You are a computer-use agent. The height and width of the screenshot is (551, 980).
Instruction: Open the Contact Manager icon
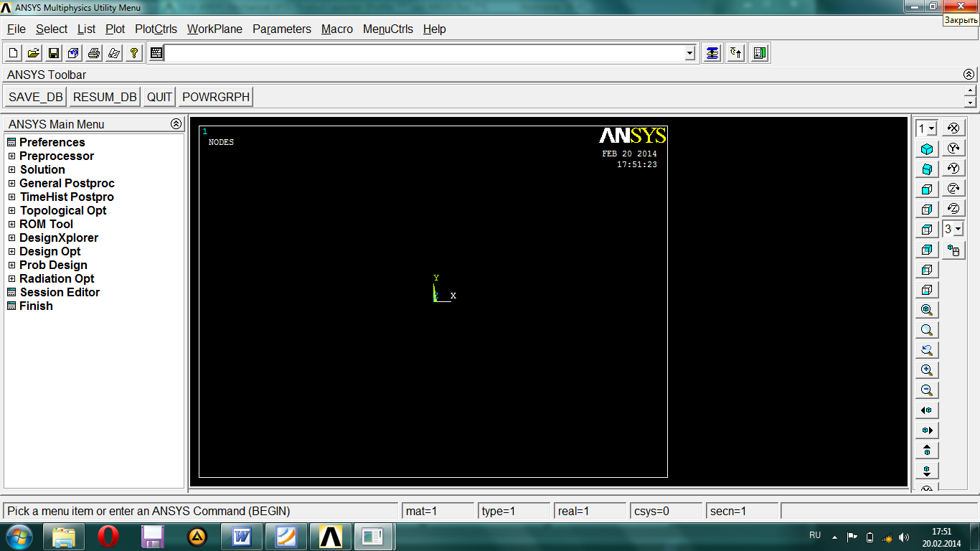760,53
